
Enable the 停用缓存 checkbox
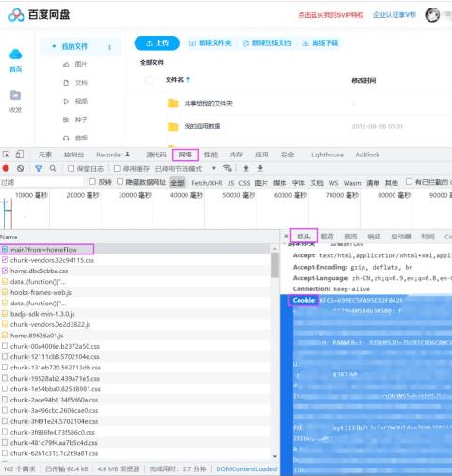pos(117,169)
